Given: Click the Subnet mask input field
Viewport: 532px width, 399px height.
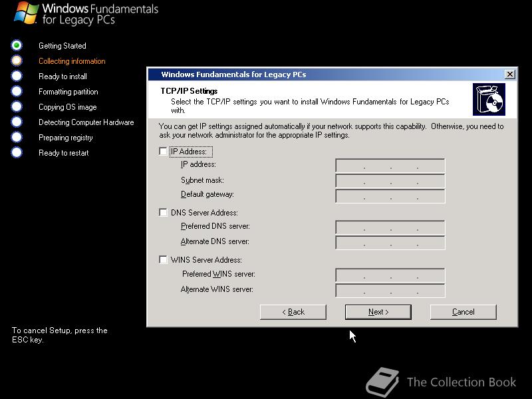Looking at the screenshot, I should 390,181.
